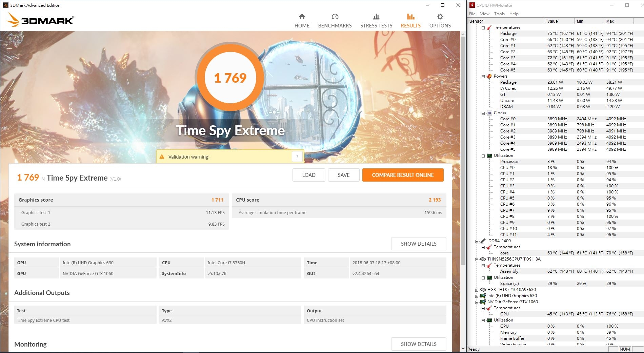Click the TOSHIBA drive icon

pos(483,259)
